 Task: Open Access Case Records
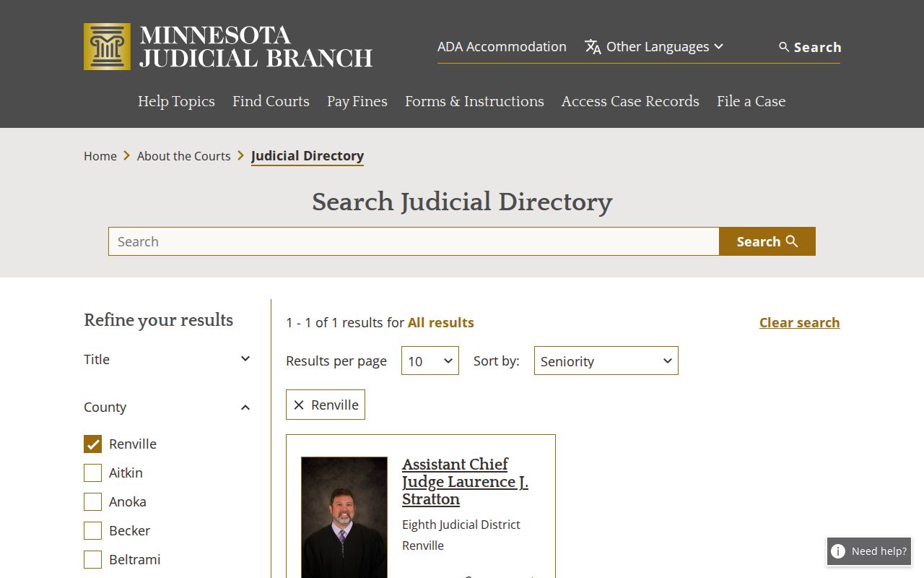pyautogui.click(x=630, y=101)
